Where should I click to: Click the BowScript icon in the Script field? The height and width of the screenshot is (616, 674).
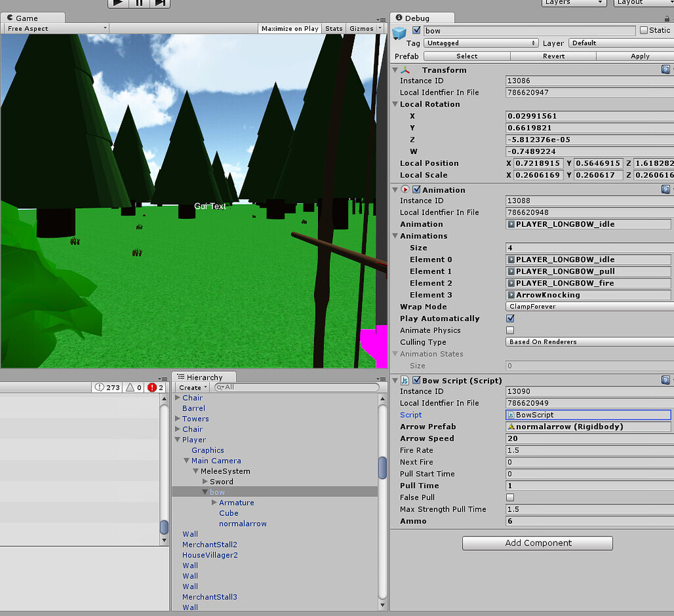[511, 414]
